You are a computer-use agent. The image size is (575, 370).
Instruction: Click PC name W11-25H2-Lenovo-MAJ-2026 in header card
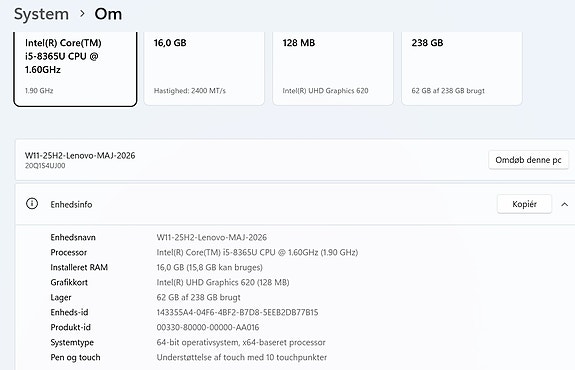tap(80, 155)
